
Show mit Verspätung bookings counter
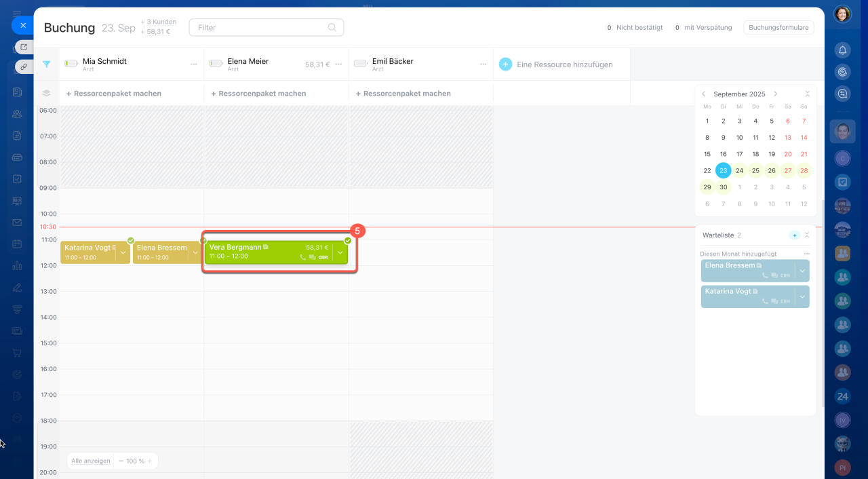(x=703, y=28)
